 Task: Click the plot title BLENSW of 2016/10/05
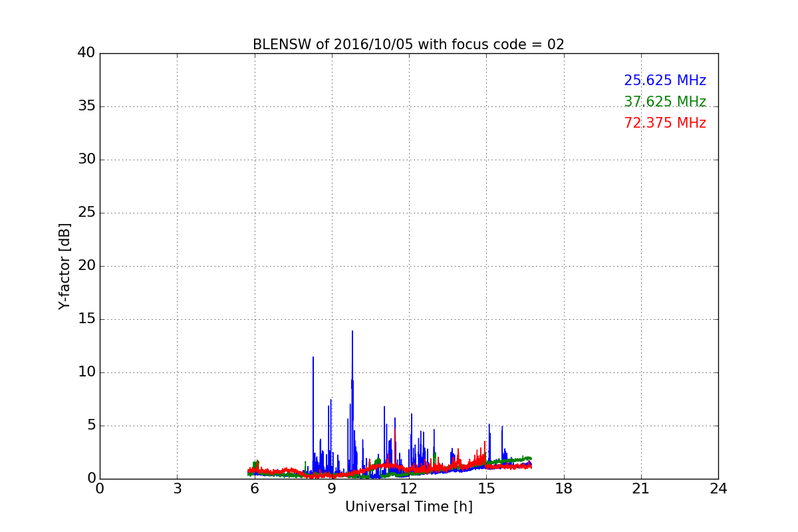coord(408,45)
